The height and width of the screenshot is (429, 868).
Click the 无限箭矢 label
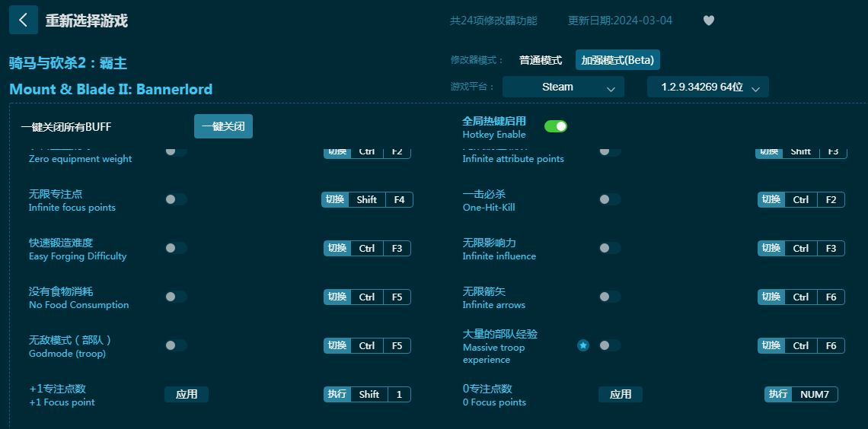484,291
